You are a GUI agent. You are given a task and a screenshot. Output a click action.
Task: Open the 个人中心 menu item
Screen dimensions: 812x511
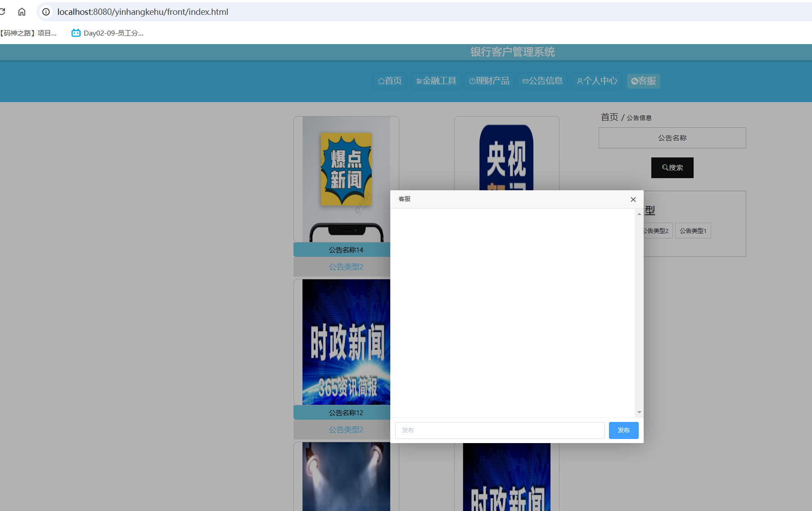click(597, 81)
